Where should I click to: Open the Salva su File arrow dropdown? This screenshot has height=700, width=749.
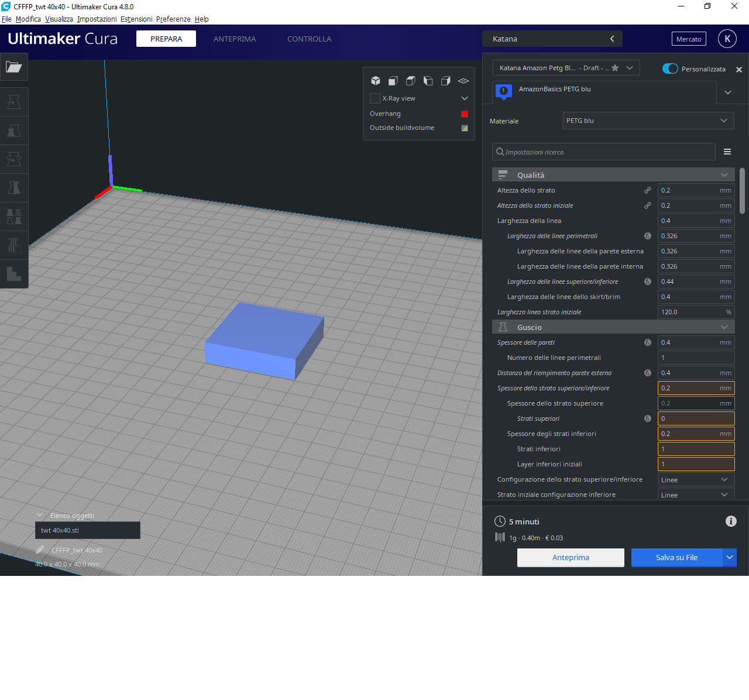point(730,557)
